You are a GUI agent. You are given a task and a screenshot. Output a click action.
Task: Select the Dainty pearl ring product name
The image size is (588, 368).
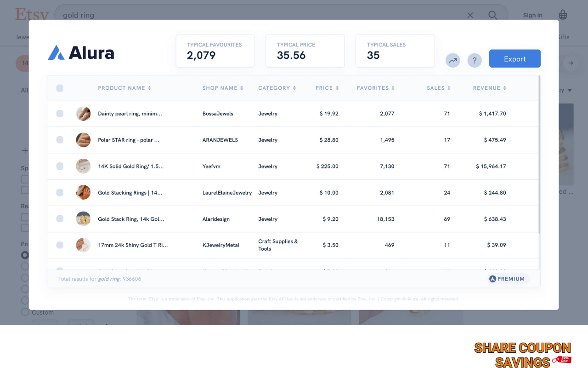[x=130, y=114]
